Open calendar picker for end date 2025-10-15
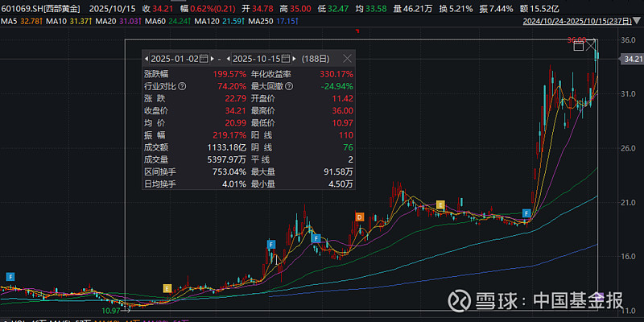 [287, 59]
